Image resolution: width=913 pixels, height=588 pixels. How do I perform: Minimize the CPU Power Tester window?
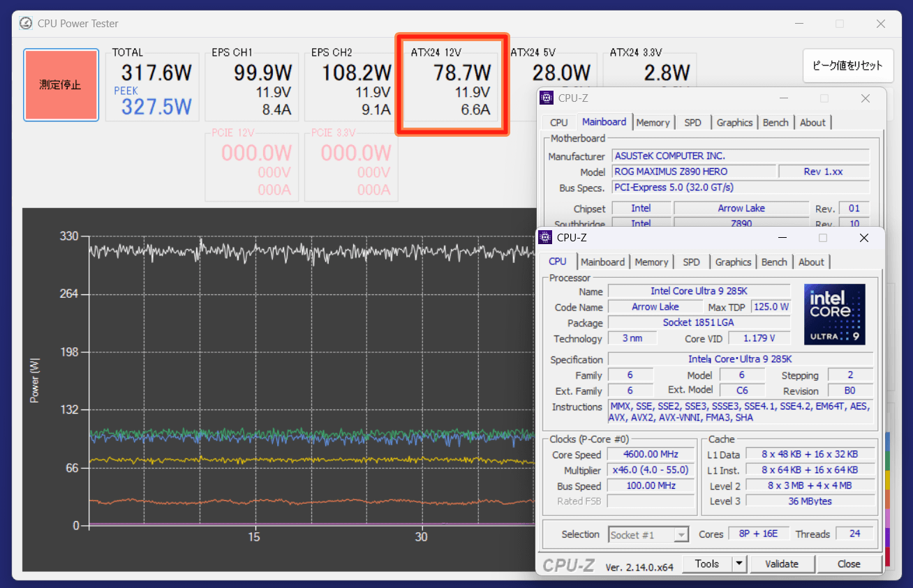click(799, 24)
